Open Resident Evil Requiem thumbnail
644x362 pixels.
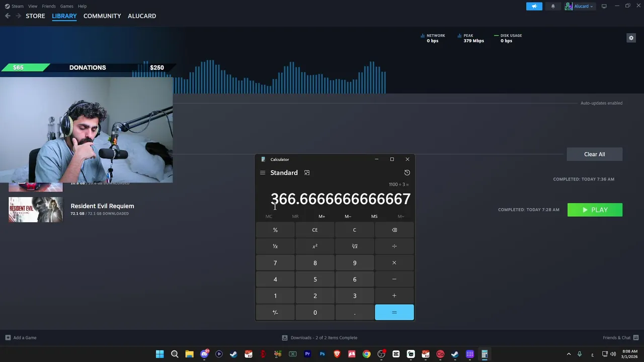point(36,210)
